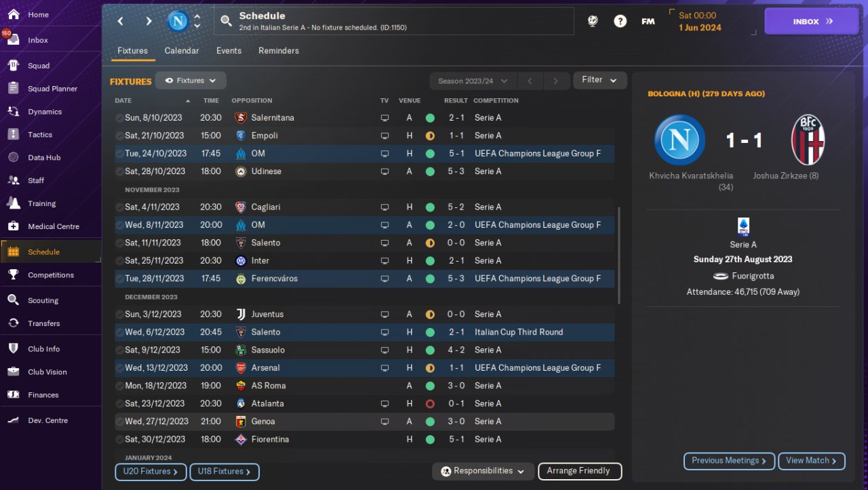The image size is (868, 490).
Task: Open the Responsibilities dropdown
Action: point(482,471)
